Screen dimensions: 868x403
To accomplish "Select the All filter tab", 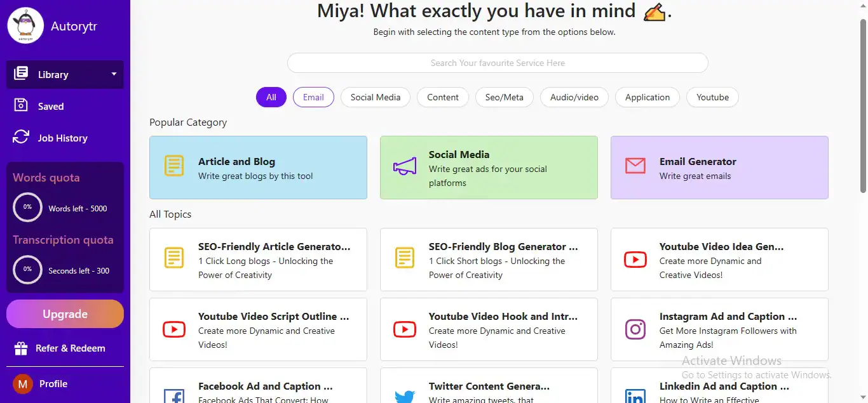I will click(x=271, y=97).
